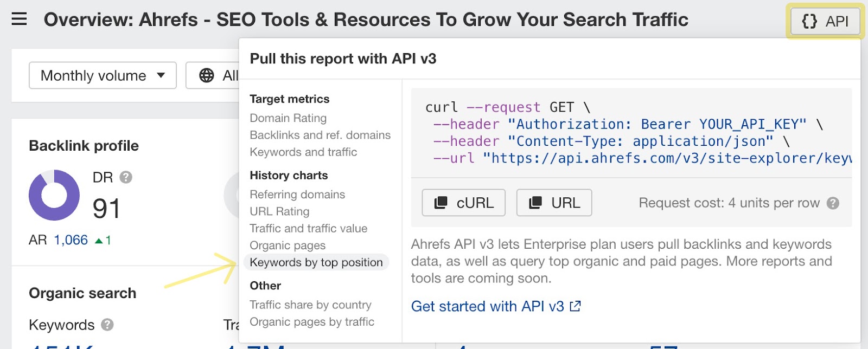Screen dimensions: 868x349
Task: Select Traffic share by country
Action: (x=310, y=305)
